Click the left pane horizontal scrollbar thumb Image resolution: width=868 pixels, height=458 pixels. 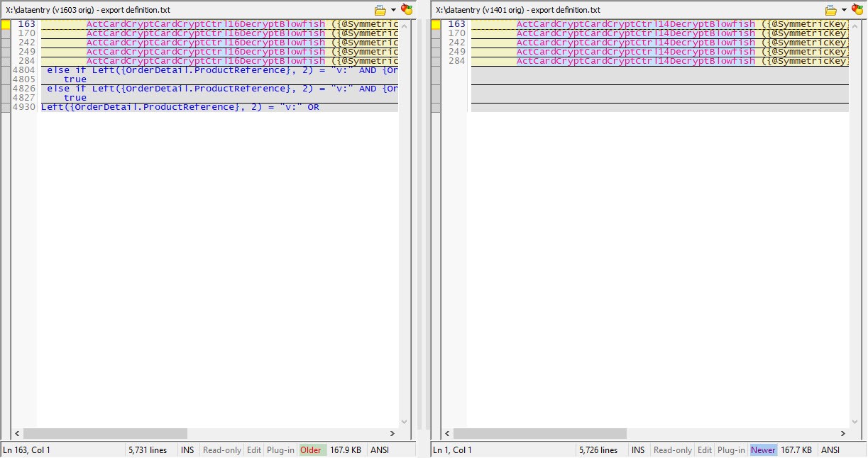pyautogui.click(x=105, y=433)
